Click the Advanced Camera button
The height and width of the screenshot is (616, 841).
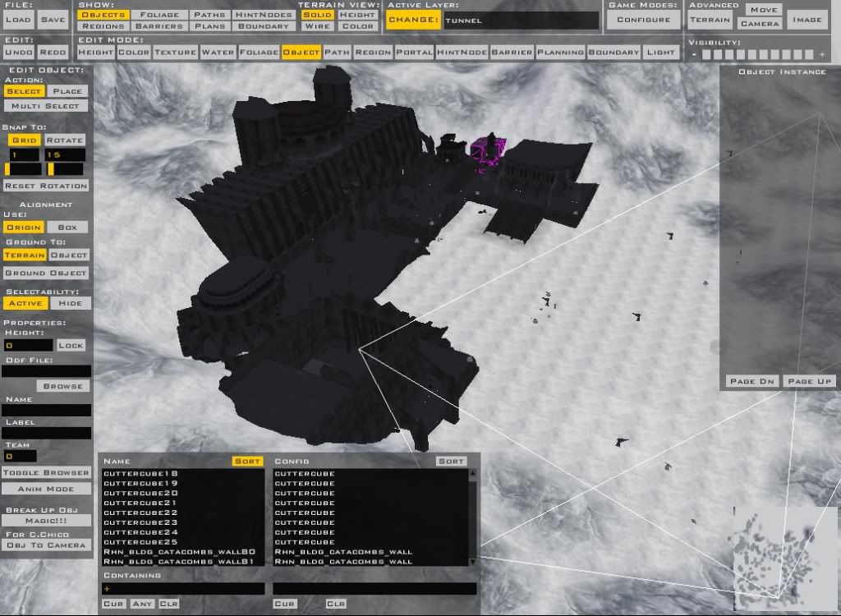tap(760, 24)
